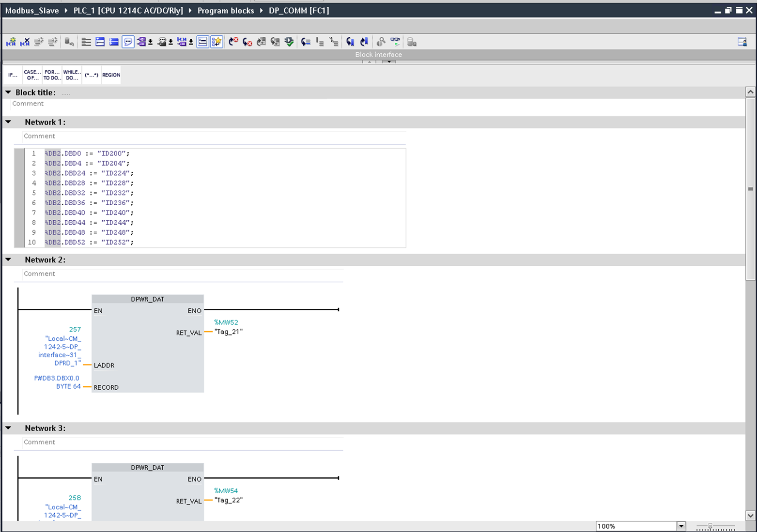Insert (*...*) comment block from favorites
757x532 pixels.
click(x=92, y=75)
